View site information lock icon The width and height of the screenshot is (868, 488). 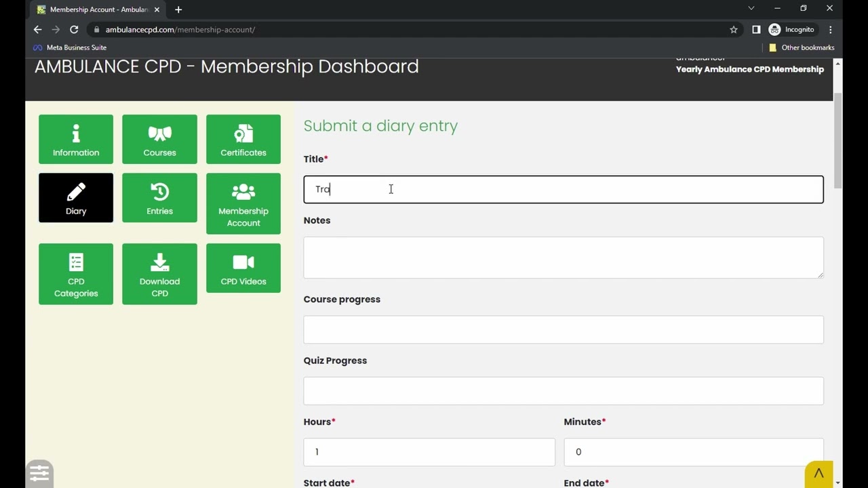point(97,30)
